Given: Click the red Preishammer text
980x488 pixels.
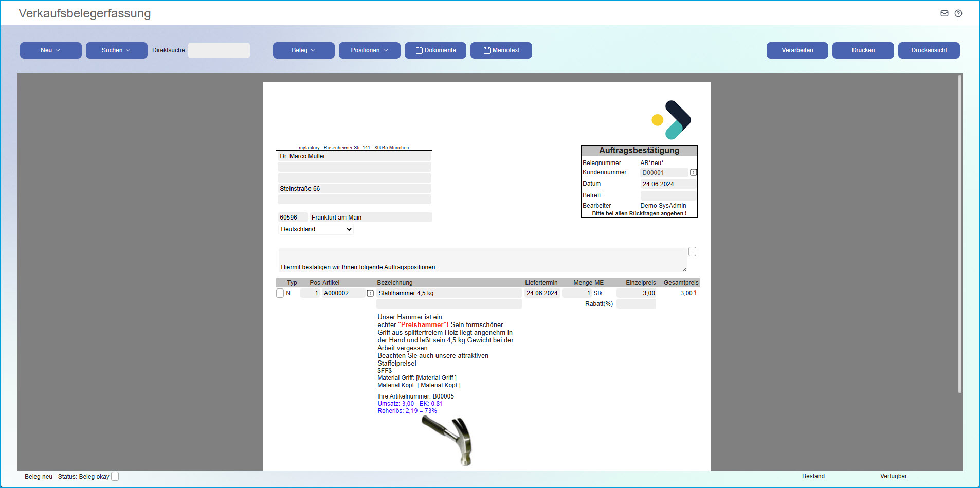Looking at the screenshot, I should pos(423,325).
